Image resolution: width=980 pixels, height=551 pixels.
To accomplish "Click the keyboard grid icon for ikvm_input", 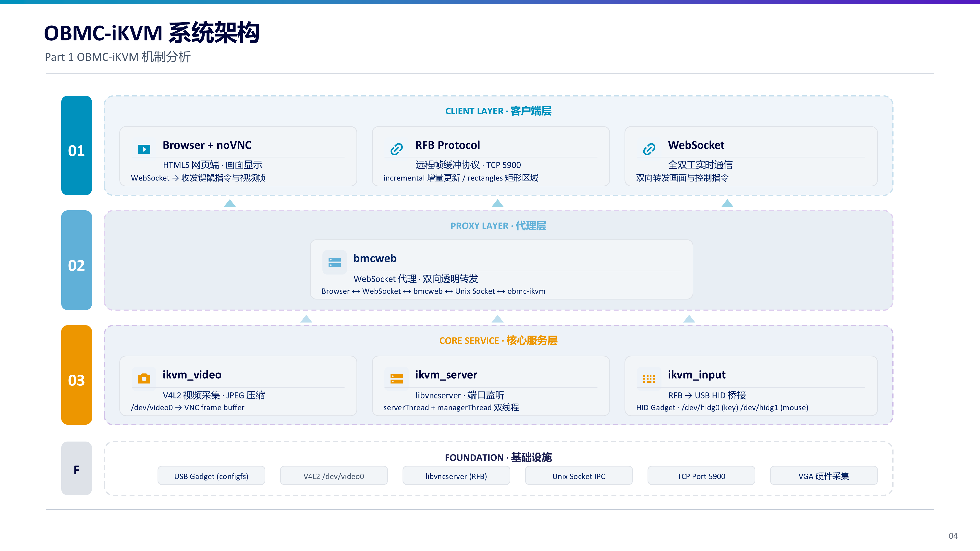I will point(649,378).
